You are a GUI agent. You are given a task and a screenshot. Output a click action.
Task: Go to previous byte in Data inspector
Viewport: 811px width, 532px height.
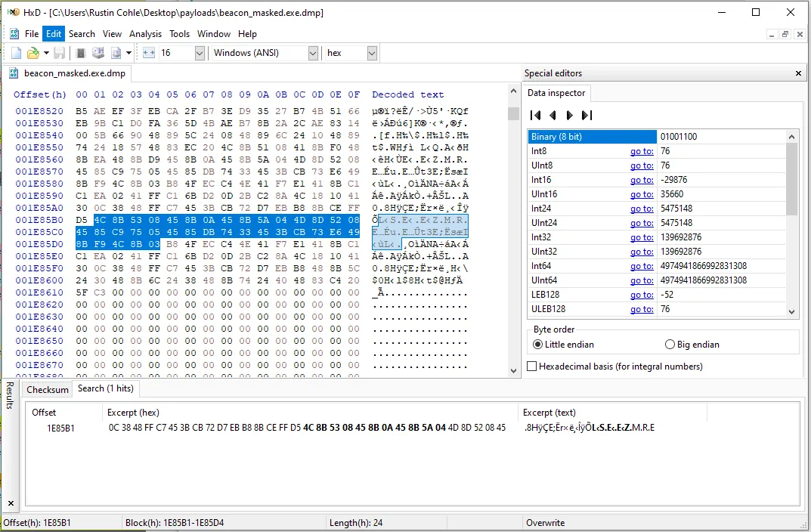coord(553,115)
